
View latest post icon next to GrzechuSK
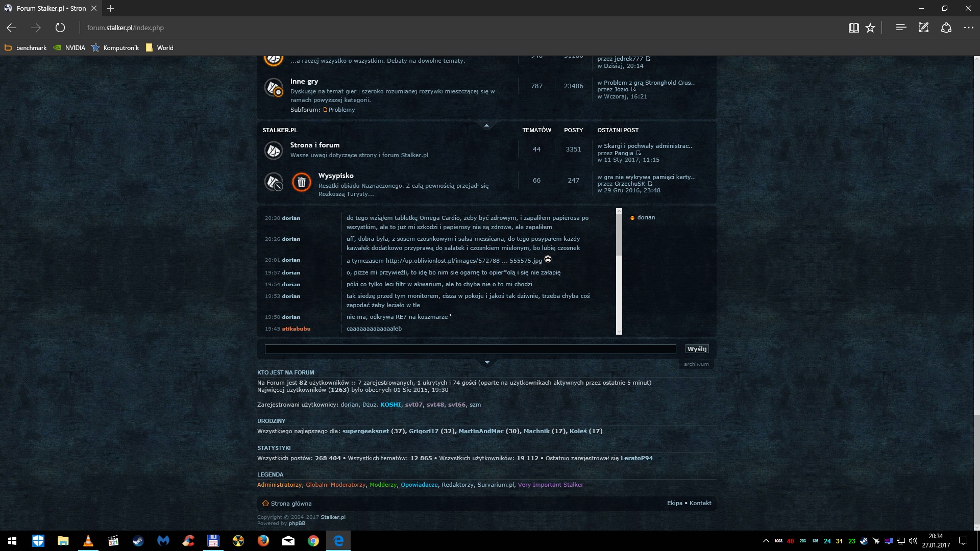pyautogui.click(x=650, y=184)
